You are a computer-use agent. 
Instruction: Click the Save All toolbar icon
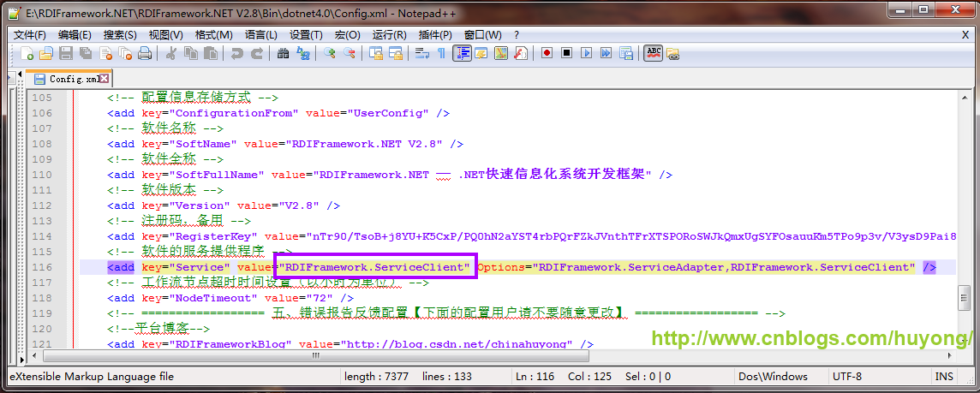pyautogui.click(x=85, y=54)
